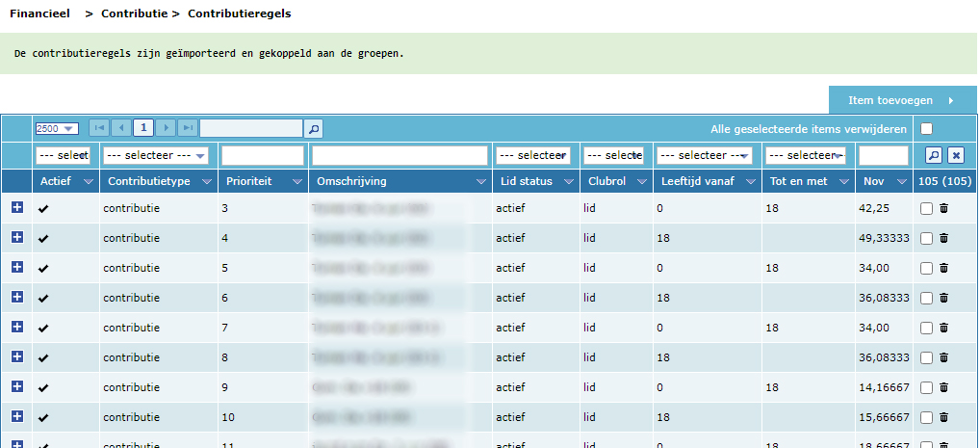Expand the priority 8 row details
The width and height of the screenshot is (980, 448).
[x=17, y=357]
